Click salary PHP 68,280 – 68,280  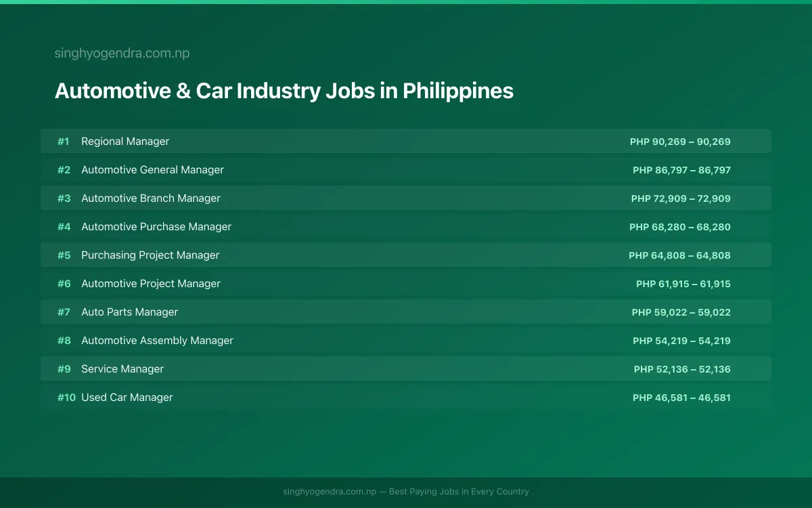click(x=680, y=227)
